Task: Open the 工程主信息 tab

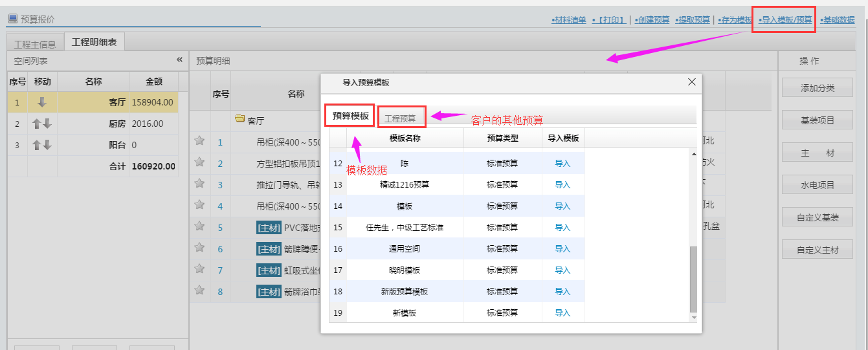Action: pyautogui.click(x=35, y=44)
